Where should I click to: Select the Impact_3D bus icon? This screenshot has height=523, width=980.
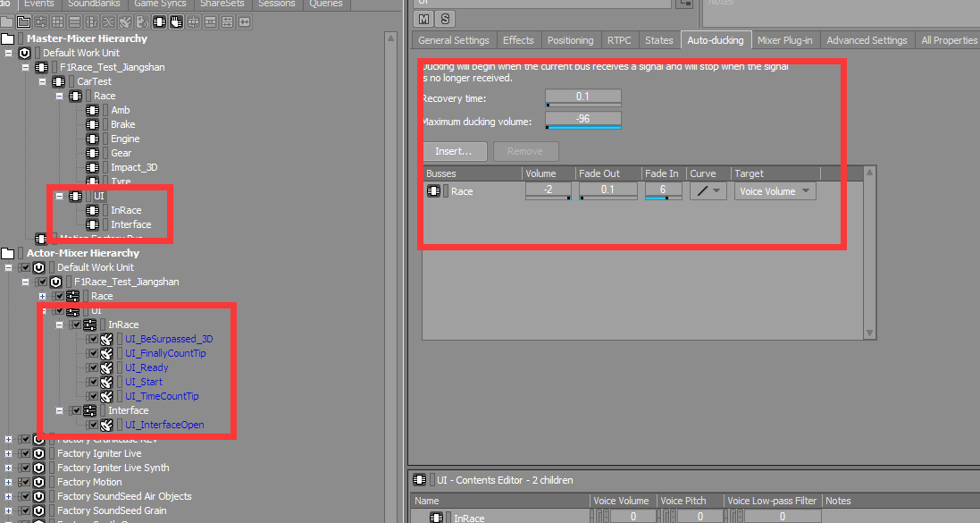(93, 168)
